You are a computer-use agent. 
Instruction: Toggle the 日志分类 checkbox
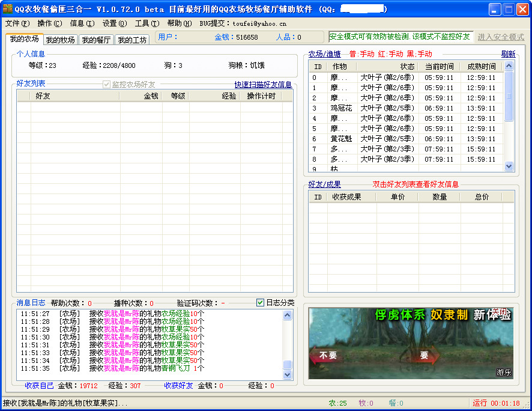click(x=260, y=303)
